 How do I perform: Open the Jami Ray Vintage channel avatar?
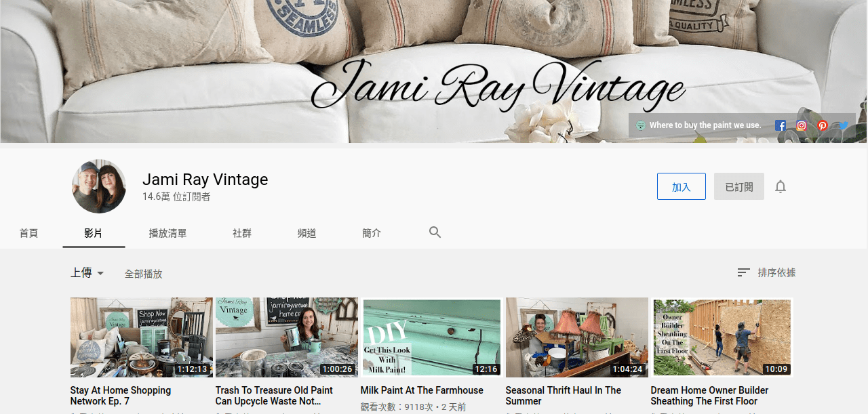(99, 186)
